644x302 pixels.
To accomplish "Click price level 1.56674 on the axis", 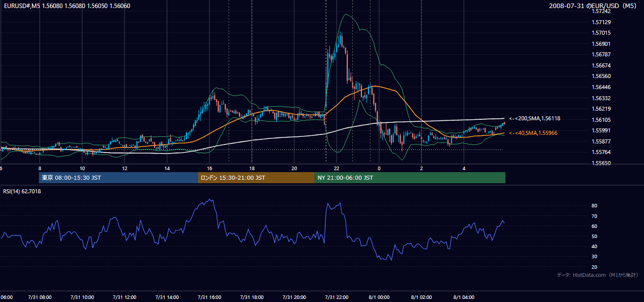I will coord(601,65).
